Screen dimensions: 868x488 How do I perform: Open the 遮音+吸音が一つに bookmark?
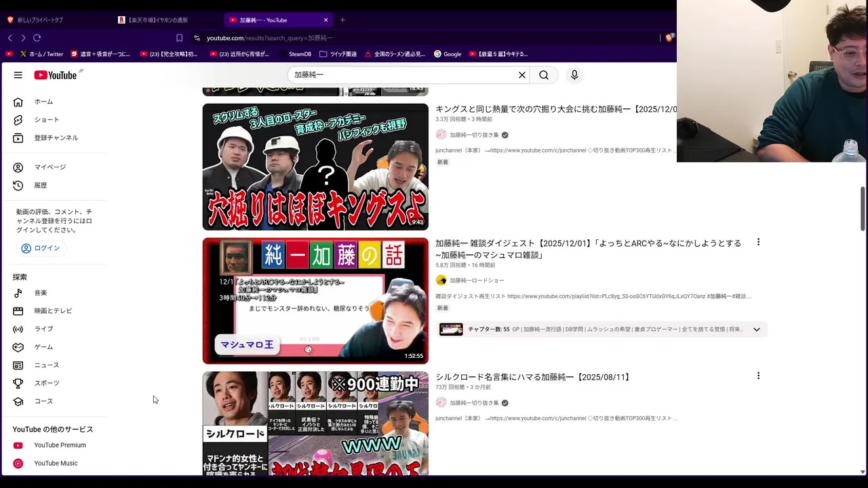tap(100, 54)
